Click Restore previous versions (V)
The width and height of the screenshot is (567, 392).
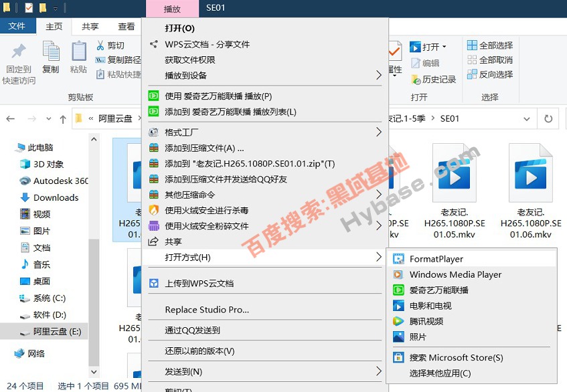pyautogui.click(x=264, y=351)
